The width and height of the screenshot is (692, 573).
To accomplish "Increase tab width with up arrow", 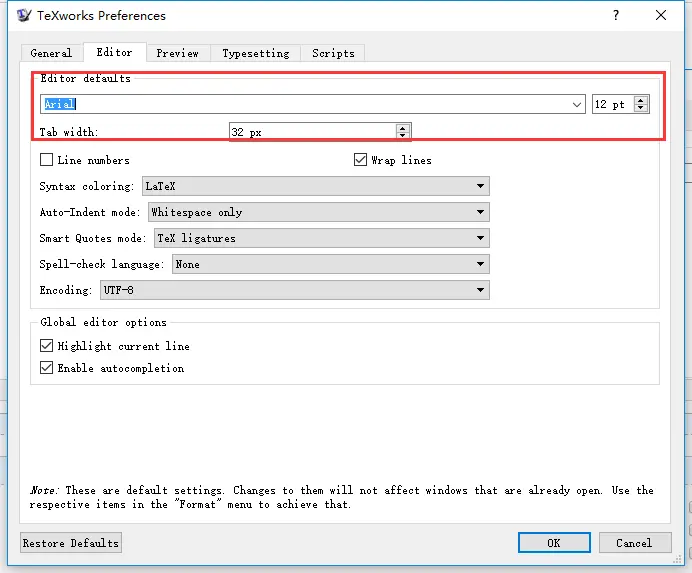I will tap(402, 128).
